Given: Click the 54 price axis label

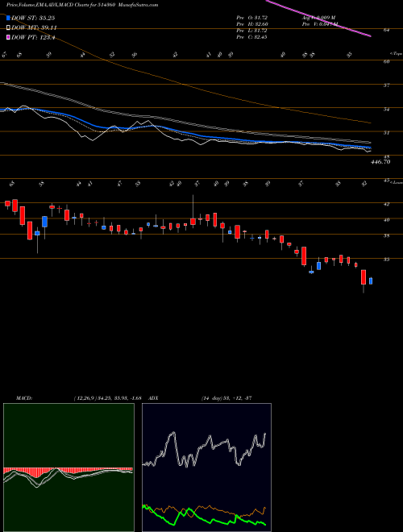Looking at the screenshot, I should click(x=386, y=110).
